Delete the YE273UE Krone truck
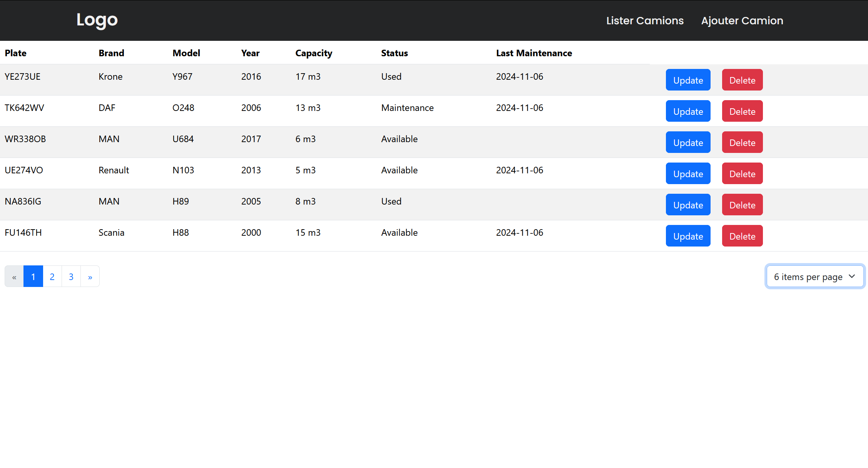Image resolution: width=868 pixels, height=468 pixels. 742,80
